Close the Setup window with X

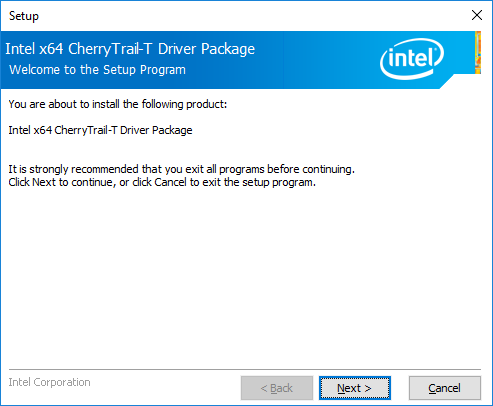click(x=477, y=15)
